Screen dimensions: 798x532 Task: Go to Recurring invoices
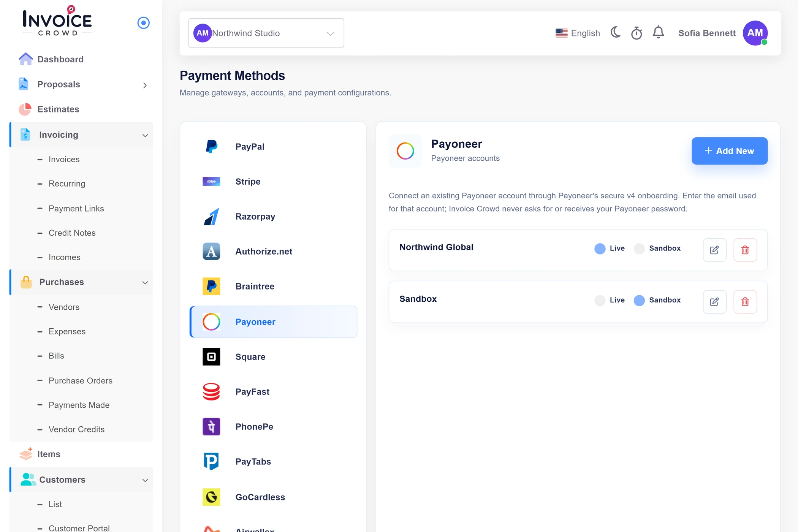tap(67, 184)
